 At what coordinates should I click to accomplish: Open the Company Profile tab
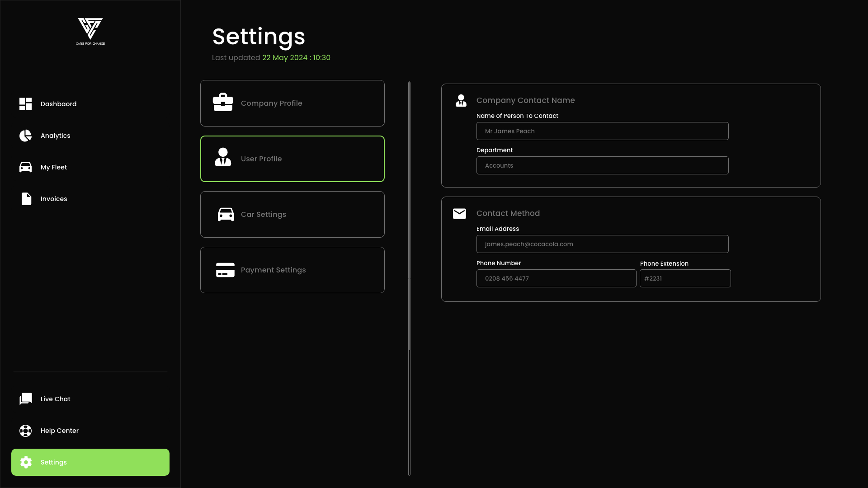coord(292,103)
